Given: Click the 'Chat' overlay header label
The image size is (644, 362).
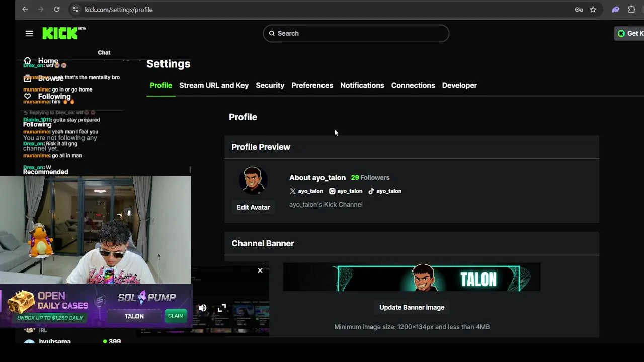Looking at the screenshot, I should [x=104, y=52].
